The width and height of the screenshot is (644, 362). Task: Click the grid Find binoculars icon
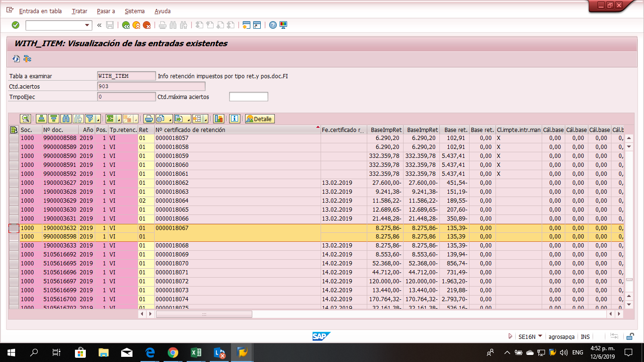point(66,119)
